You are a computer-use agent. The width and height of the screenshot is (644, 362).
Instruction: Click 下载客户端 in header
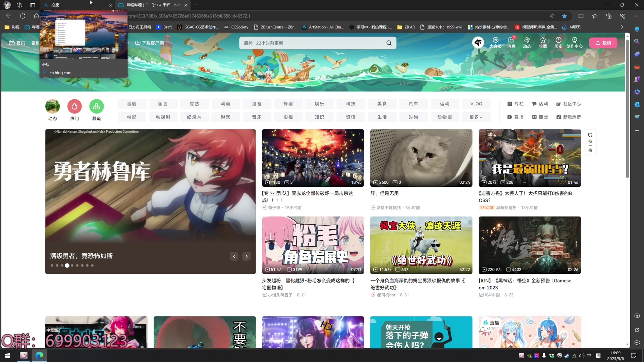pyautogui.click(x=149, y=43)
